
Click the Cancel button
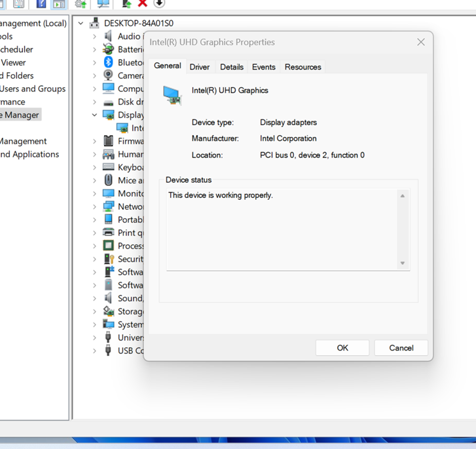(401, 348)
